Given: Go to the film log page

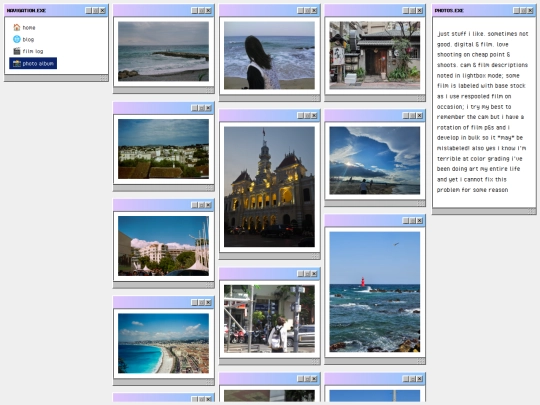Looking at the screenshot, I should tap(33, 51).
